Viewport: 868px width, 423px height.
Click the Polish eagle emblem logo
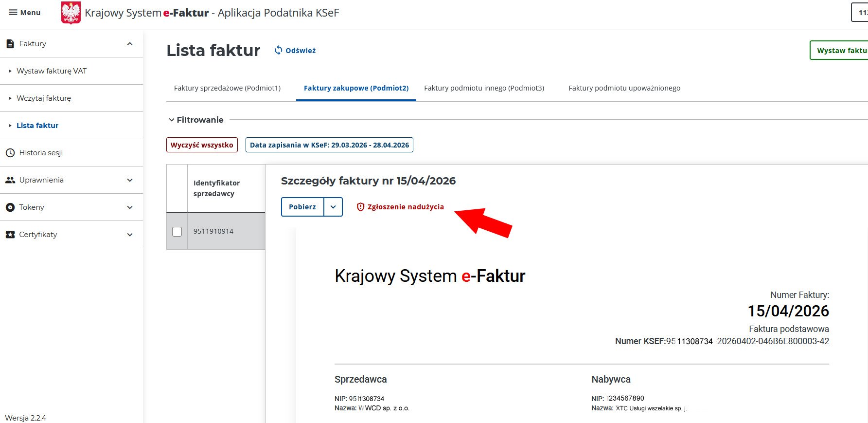[71, 13]
